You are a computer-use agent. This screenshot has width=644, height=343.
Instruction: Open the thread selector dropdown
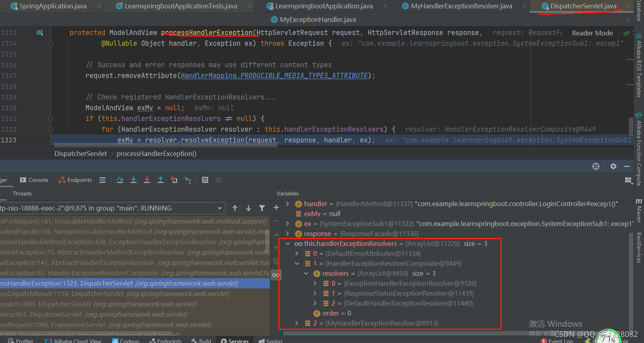tap(219, 208)
